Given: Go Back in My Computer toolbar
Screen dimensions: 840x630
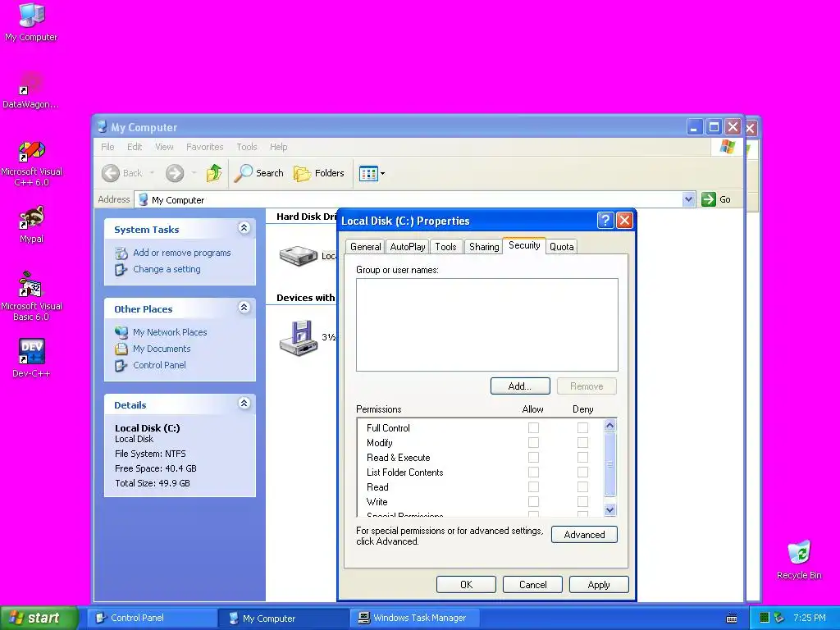Looking at the screenshot, I should coord(123,173).
